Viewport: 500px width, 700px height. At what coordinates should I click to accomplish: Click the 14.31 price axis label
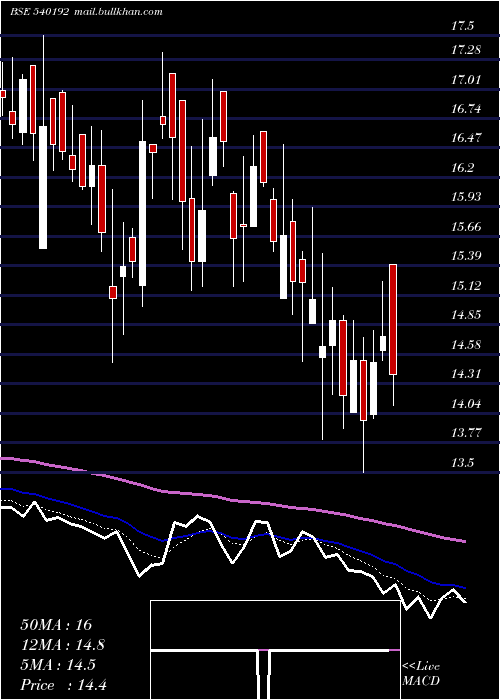[x=466, y=374]
